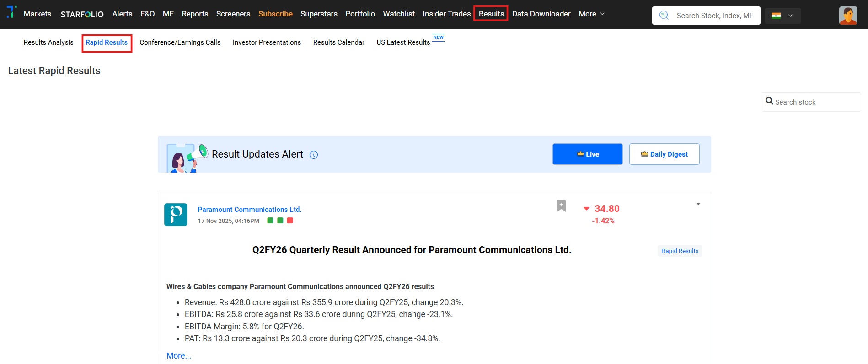This screenshot has height=364, width=868.
Task: Click the magnifier icon in stock search
Action: pos(769,101)
